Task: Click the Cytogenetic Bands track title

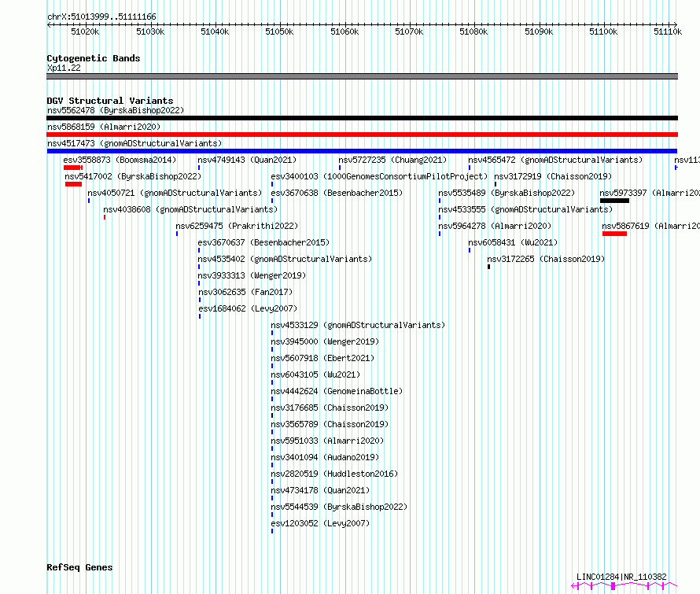Action: click(94, 58)
